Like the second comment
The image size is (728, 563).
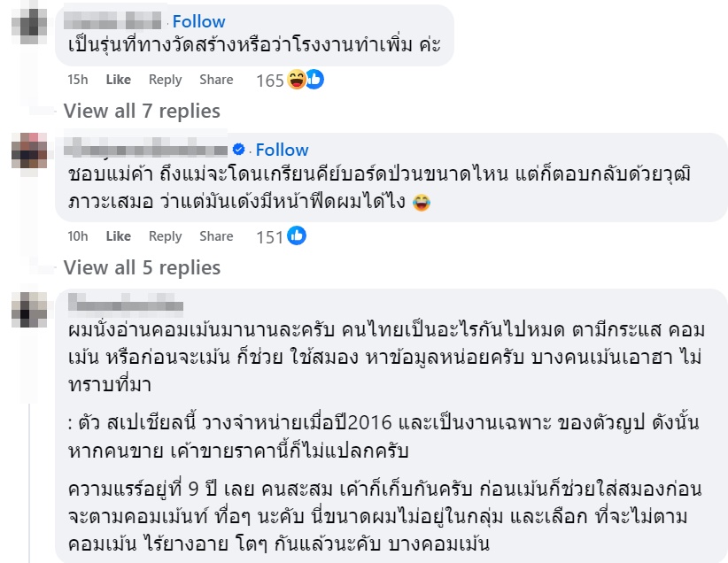[118, 236]
